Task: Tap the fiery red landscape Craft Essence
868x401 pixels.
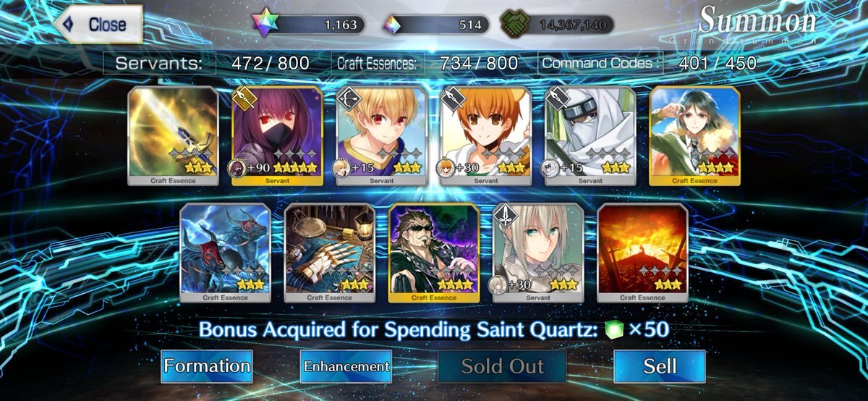Action: [x=642, y=252]
